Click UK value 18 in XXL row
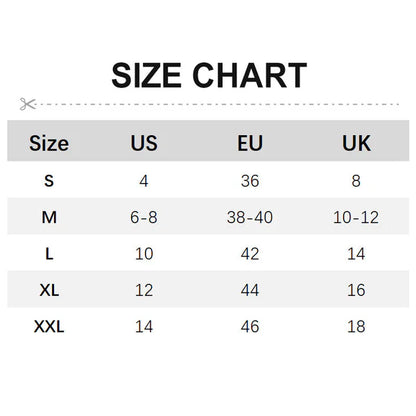This screenshot has width=416, height=416. 356,326
